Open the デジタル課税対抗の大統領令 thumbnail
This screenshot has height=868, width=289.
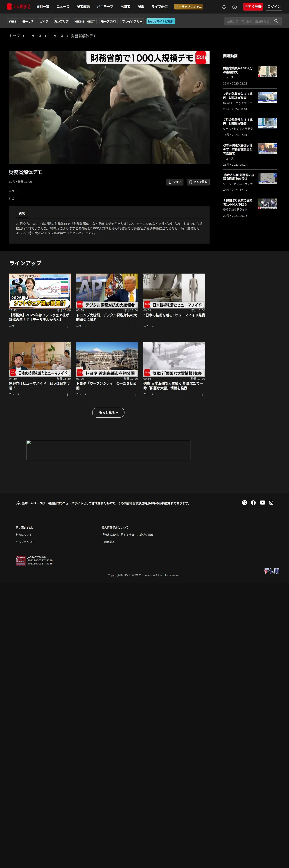(107, 291)
